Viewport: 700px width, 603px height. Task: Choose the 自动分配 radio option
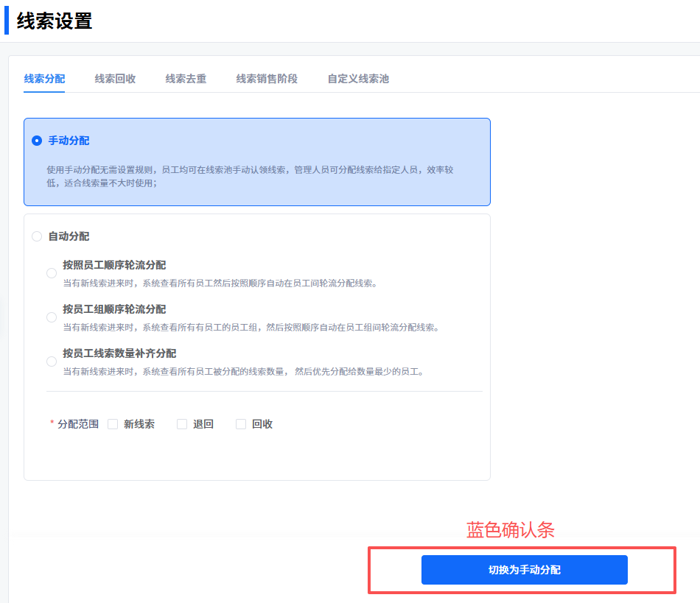pos(37,236)
